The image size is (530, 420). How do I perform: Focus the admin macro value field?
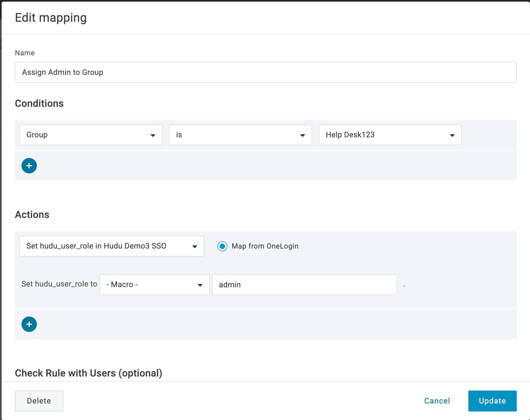click(304, 285)
